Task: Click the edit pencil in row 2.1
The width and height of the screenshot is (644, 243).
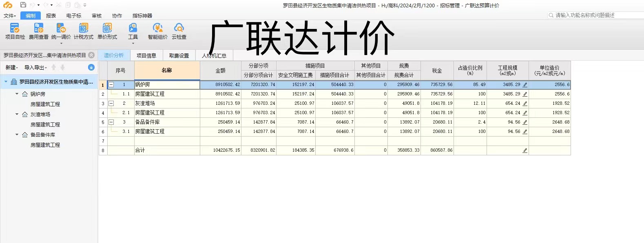Action: pos(525,113)
